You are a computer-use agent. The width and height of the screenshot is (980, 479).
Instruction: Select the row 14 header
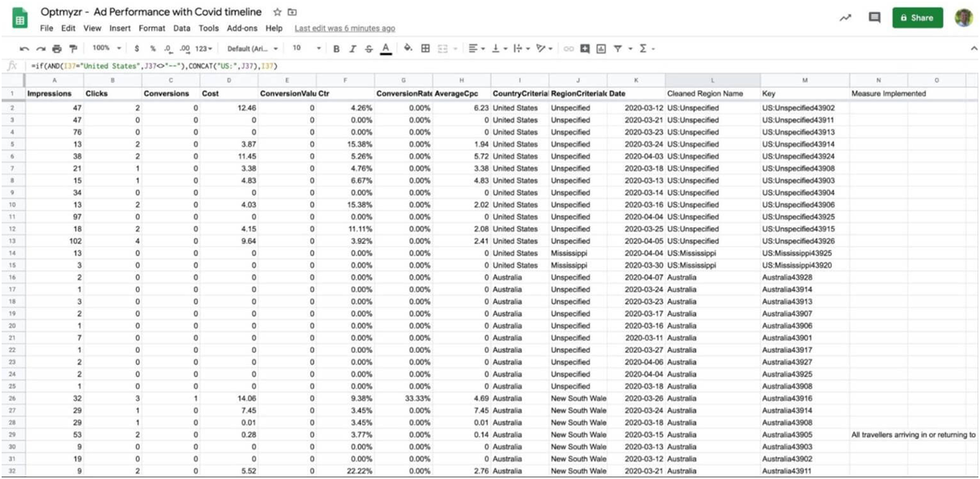click(12, 253)
